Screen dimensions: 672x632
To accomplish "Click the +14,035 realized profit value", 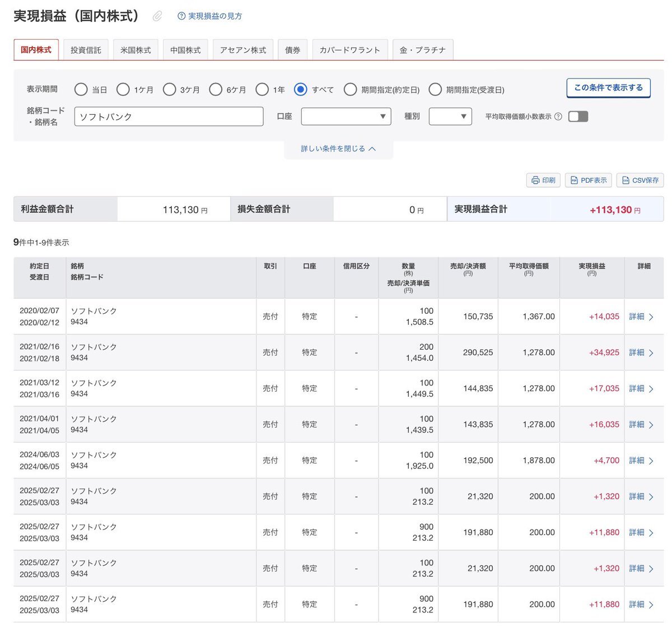I will coord(604,317).
